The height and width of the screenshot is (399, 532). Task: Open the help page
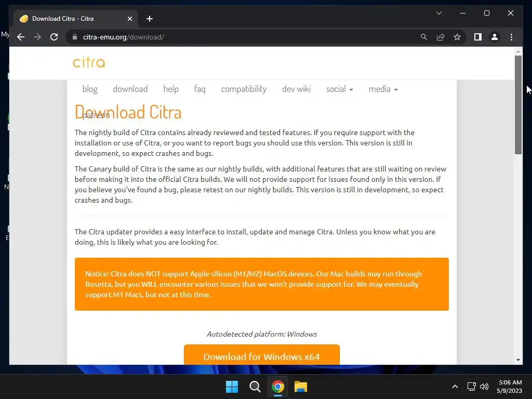point(171,89)
